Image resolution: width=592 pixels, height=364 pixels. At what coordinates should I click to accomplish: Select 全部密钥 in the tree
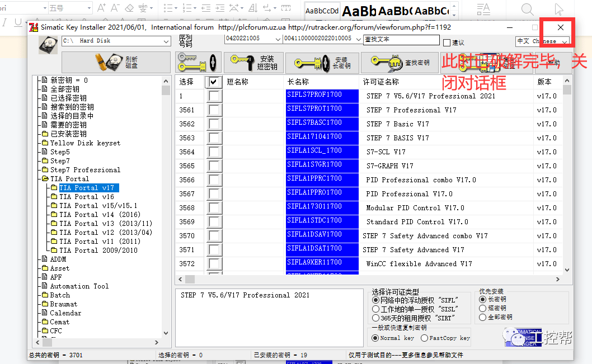point(65,89)
